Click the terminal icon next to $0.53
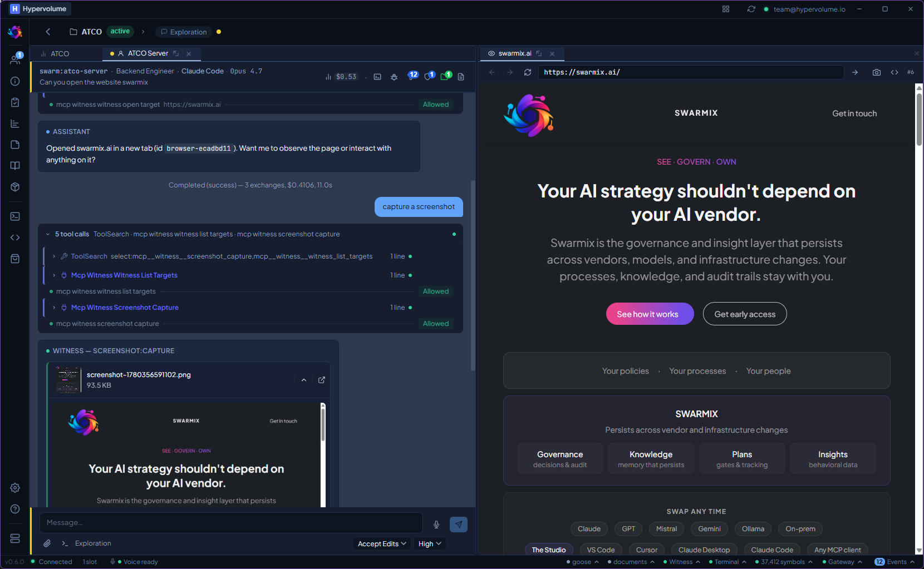The height and width of the screenshot is (569, 924). point(377,77)
